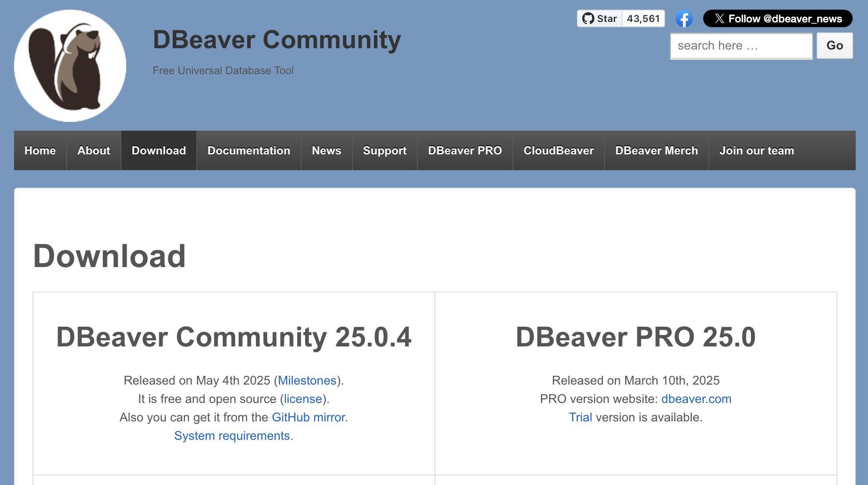Image resolution: width=868 pixels, height=485 pixels.
Task: Open the Home menu item
Action: pos(40,150)
